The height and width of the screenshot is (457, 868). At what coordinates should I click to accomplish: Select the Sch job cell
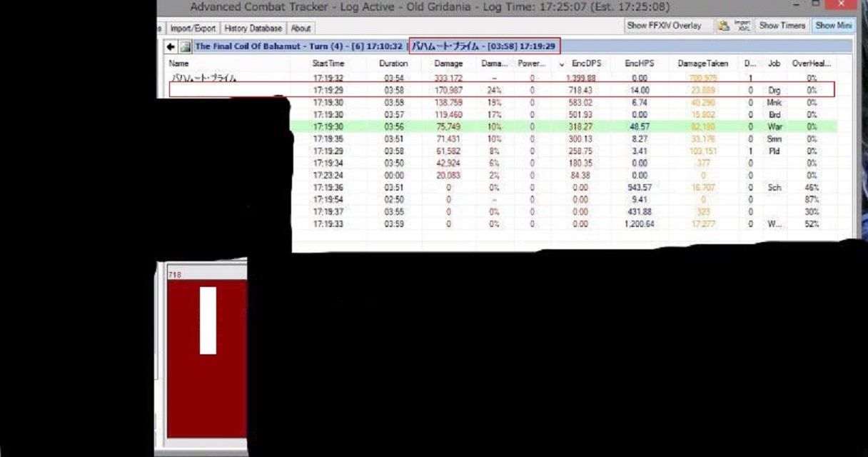tap(774, 188)
